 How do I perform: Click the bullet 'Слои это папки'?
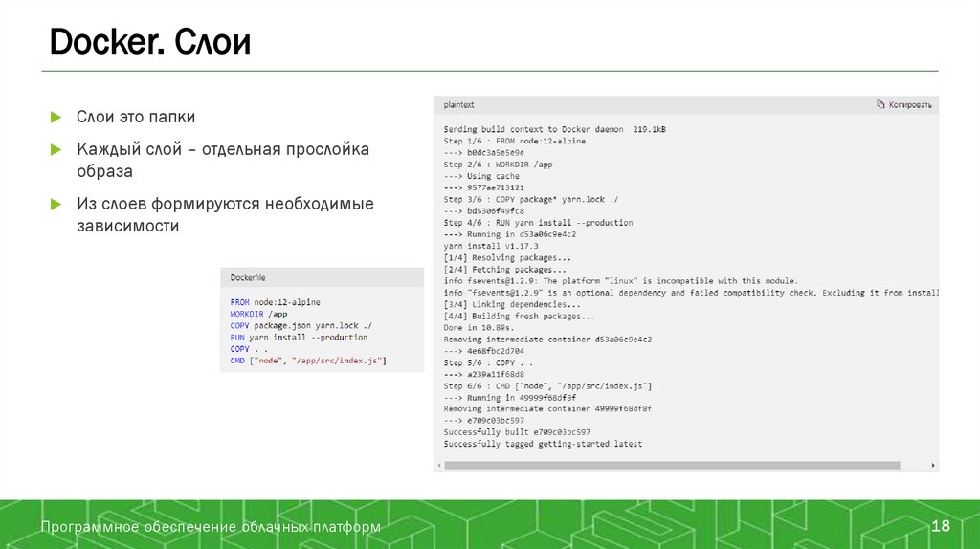[x=136, y=117]
